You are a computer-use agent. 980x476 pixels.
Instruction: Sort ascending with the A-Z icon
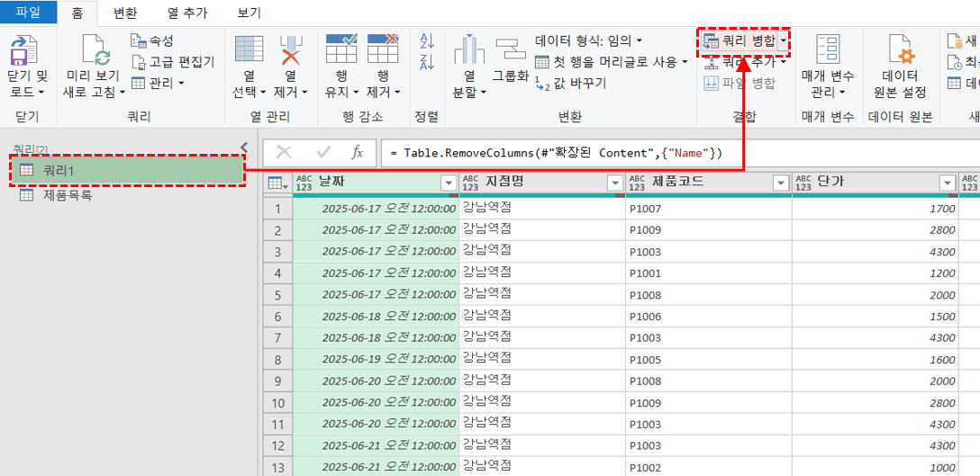[427, 41]
